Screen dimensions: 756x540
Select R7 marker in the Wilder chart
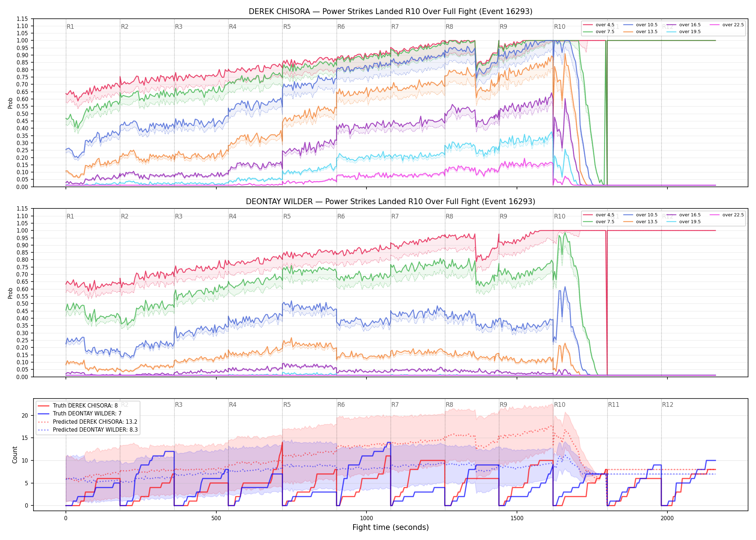[395, 216]
